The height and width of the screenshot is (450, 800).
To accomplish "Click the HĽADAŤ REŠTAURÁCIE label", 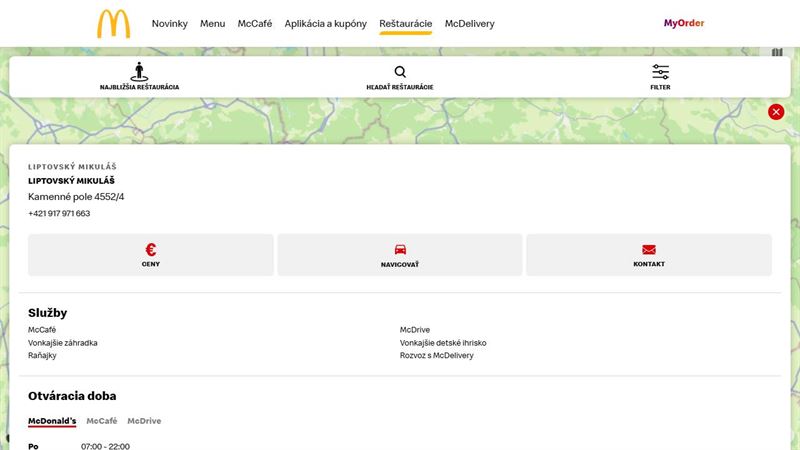I will point(400,87).
